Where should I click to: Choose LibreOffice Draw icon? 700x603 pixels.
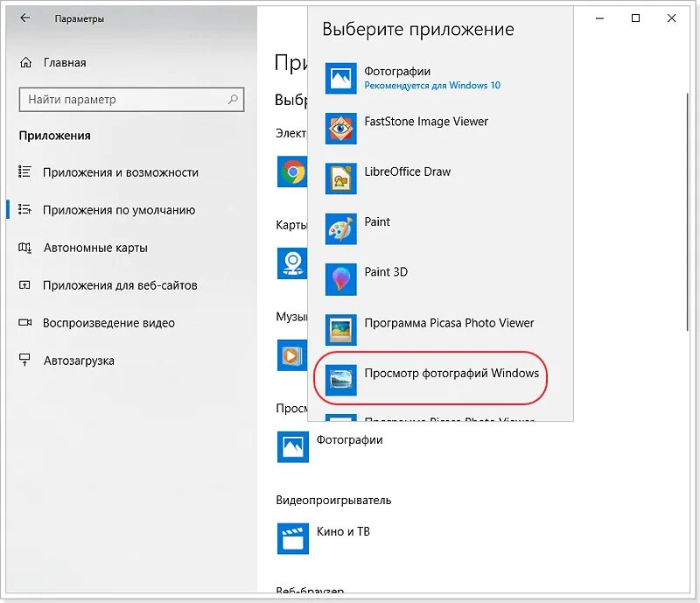(x=340, y=179)
